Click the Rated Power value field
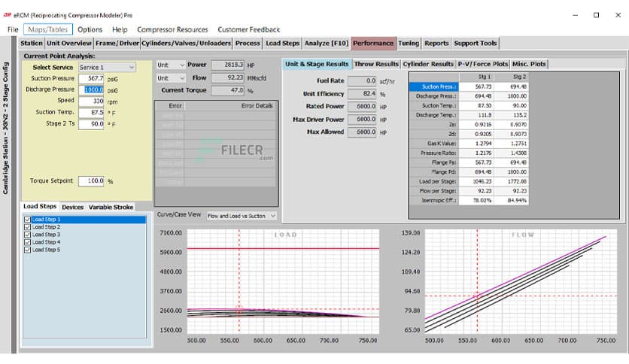Viewport: 629px width, 364px height. coord(362,107)
